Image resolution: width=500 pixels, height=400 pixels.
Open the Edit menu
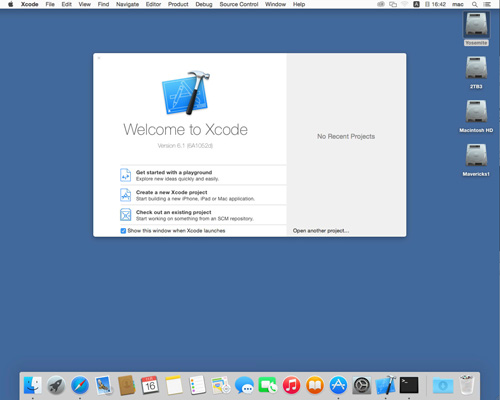67,4
